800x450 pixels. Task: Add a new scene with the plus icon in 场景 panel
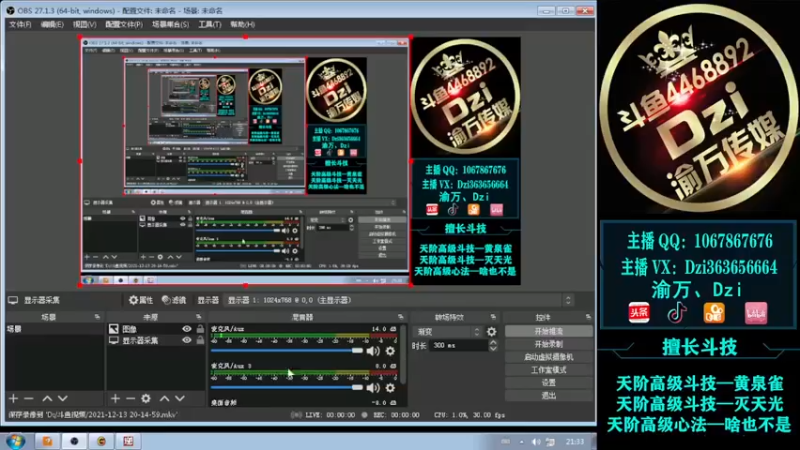[x=13, y=398]
